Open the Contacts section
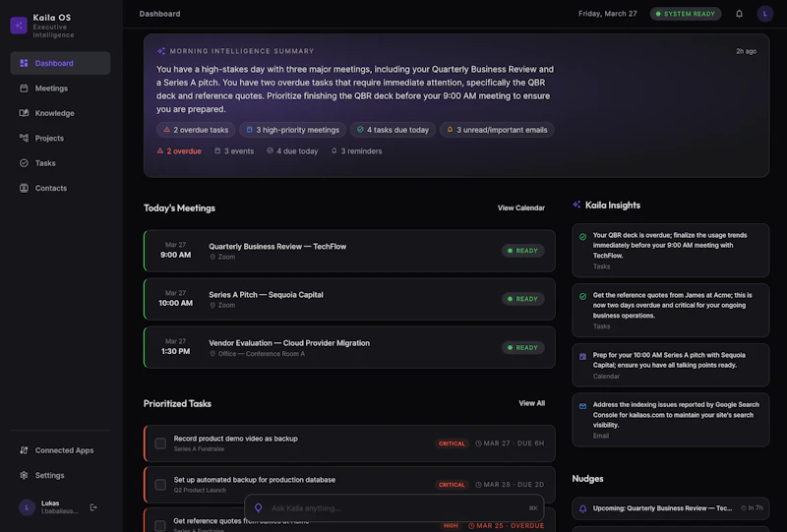This screenshot has width=787, height=532. point(60,188)
